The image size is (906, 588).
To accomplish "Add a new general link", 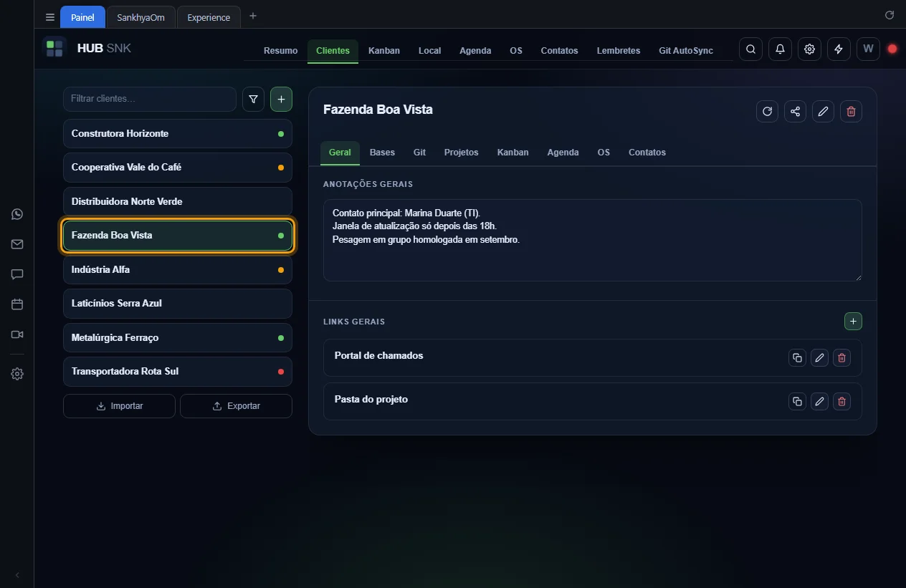I will click(853, 322).
